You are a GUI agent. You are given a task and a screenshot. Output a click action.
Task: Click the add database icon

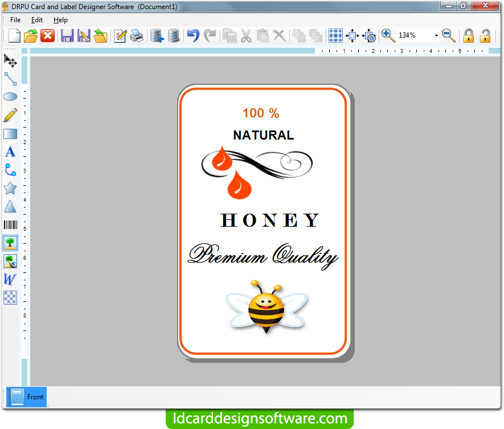click(x=157, y=36)
